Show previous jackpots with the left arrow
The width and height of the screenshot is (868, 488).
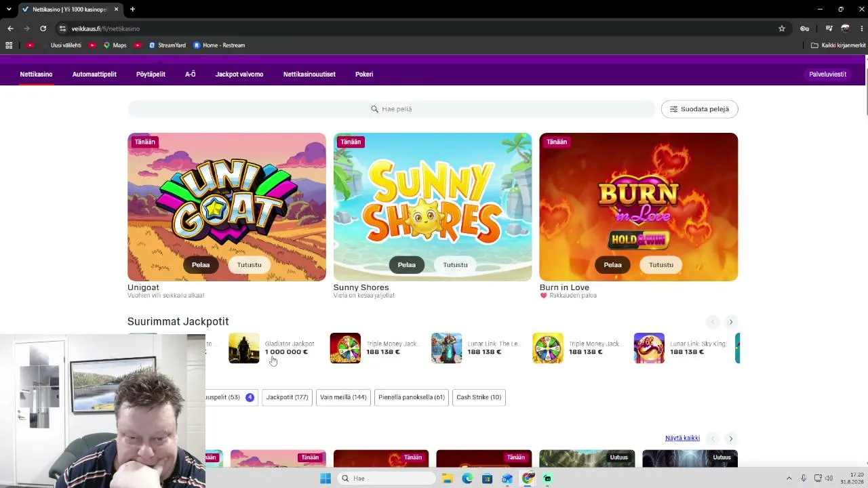click(712, 322)
